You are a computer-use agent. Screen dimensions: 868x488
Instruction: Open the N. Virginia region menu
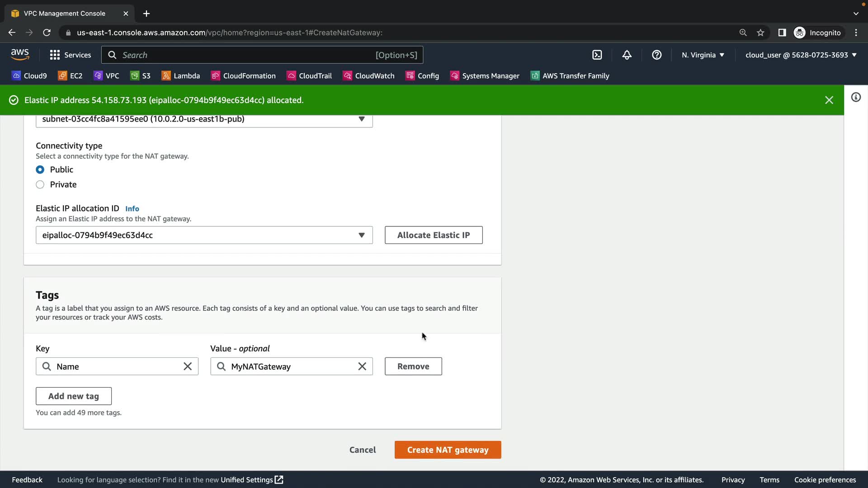[x=703, y=55]
